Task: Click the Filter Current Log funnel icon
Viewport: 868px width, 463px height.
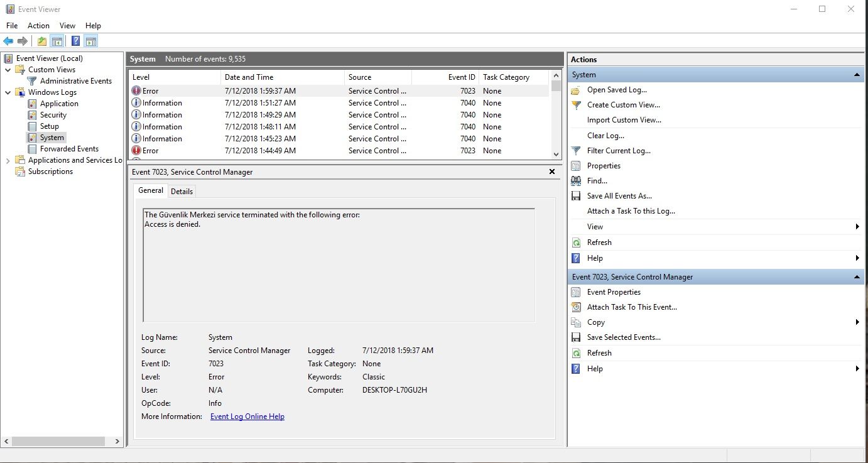Action: click(x=575, y=151)
